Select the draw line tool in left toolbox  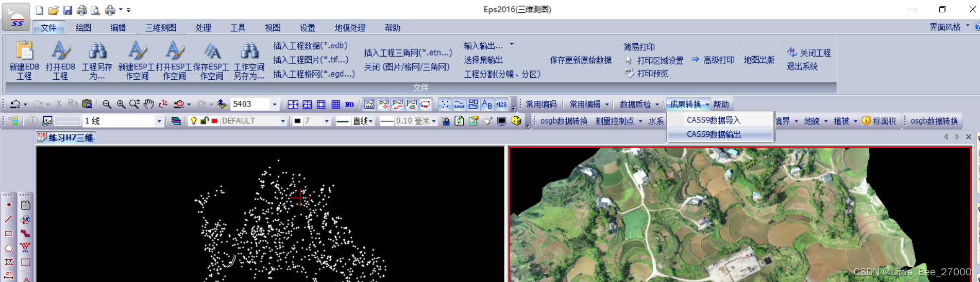9,219
